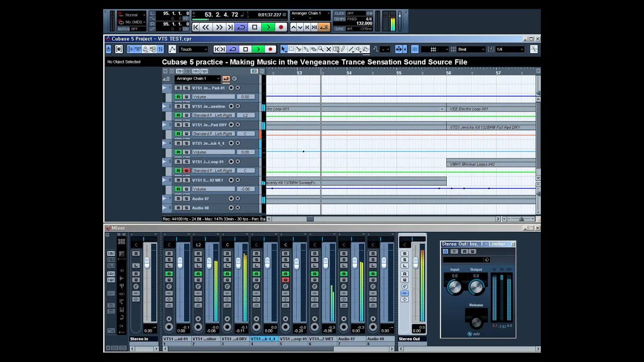The width and height of the screenshot is (644, 362).
Task: Adjust the Limiter Output knob
Action: point(476,287)
